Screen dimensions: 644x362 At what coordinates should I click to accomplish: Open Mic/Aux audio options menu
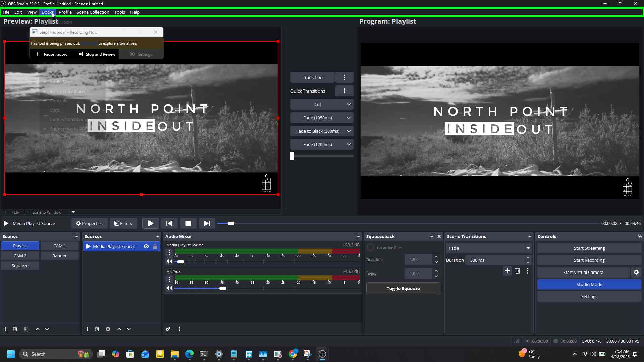click(169, 279)
